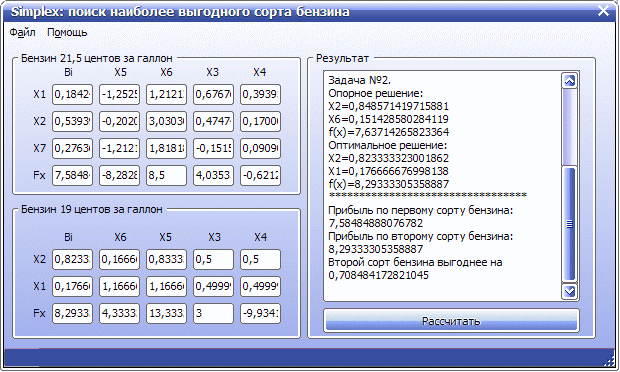Click the result line 'Оптимальное решение:'
Viewport: 620px width, 372px height.
tap(387, 145)
